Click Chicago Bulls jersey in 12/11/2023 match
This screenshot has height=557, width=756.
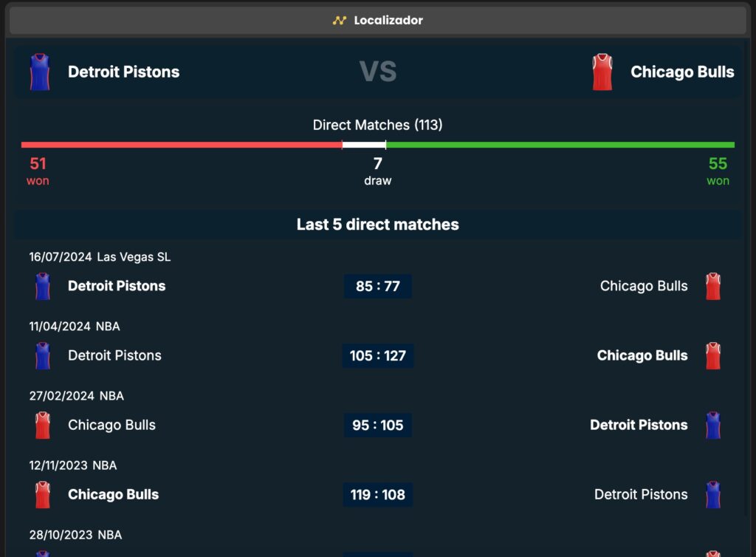coord(43,494)
